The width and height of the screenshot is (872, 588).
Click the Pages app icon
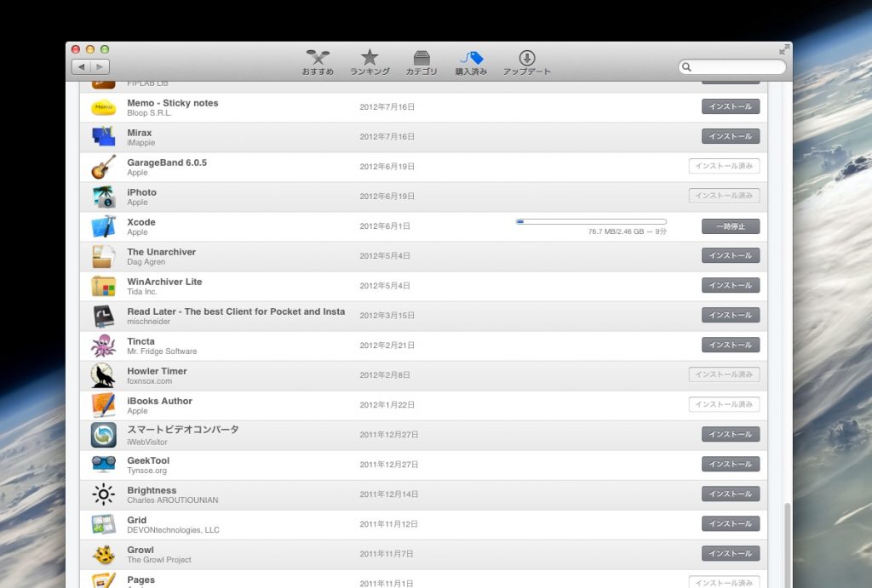click(103, 580)
